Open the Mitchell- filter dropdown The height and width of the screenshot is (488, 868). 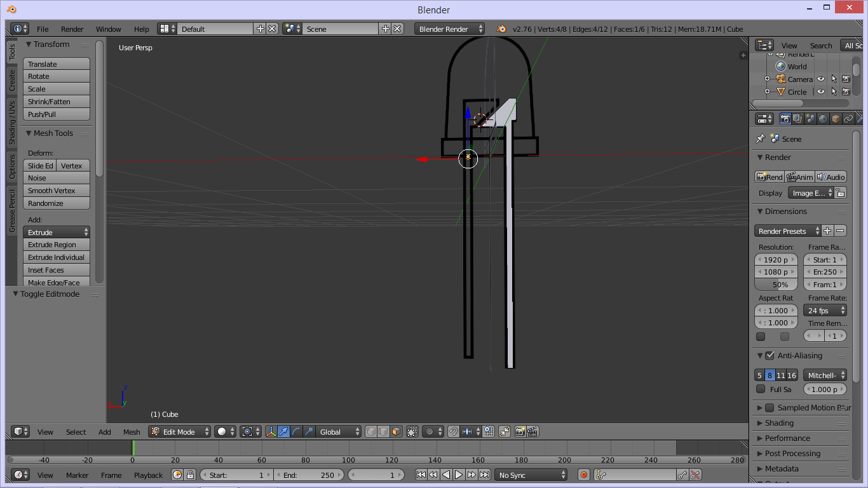825,375
